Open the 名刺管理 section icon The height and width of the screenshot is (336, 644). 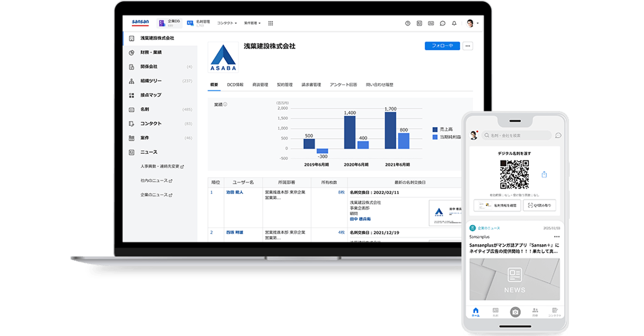point(190,23)
